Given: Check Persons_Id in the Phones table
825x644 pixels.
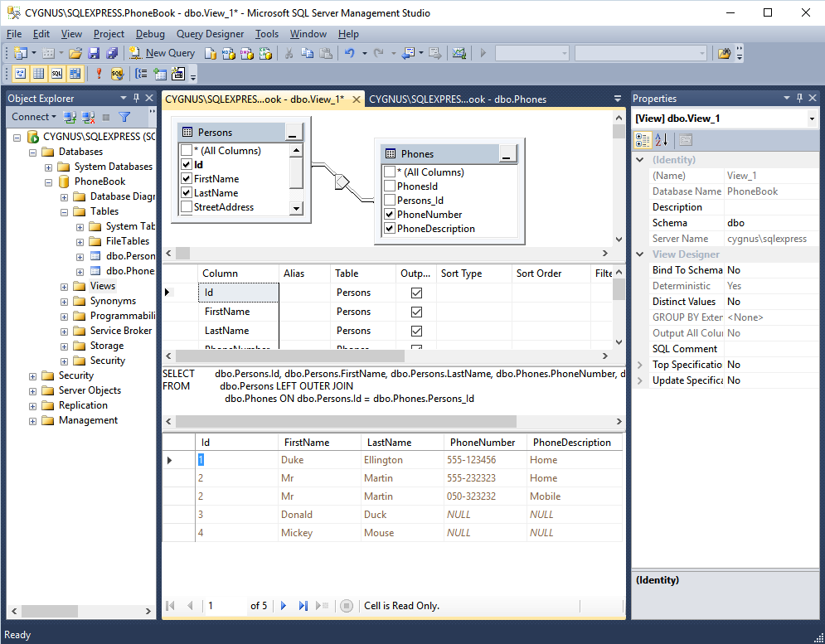Looking at the screenshot, I should click(390, 201).
